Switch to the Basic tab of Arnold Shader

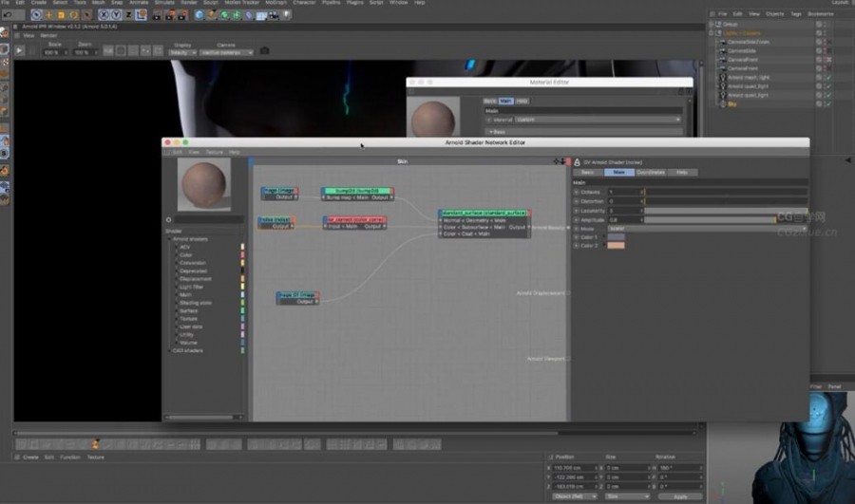587,172
